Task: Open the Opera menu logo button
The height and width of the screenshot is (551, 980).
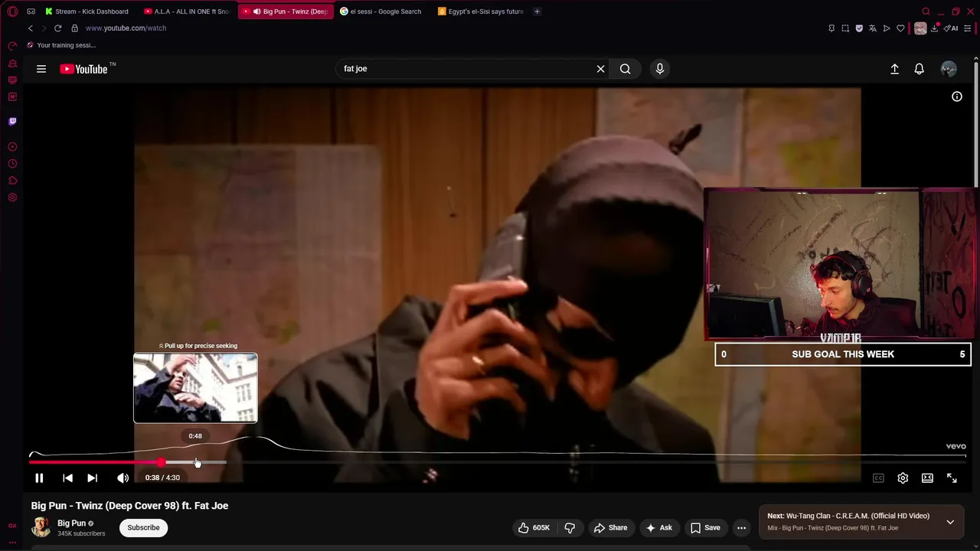Action: [12, 11]
